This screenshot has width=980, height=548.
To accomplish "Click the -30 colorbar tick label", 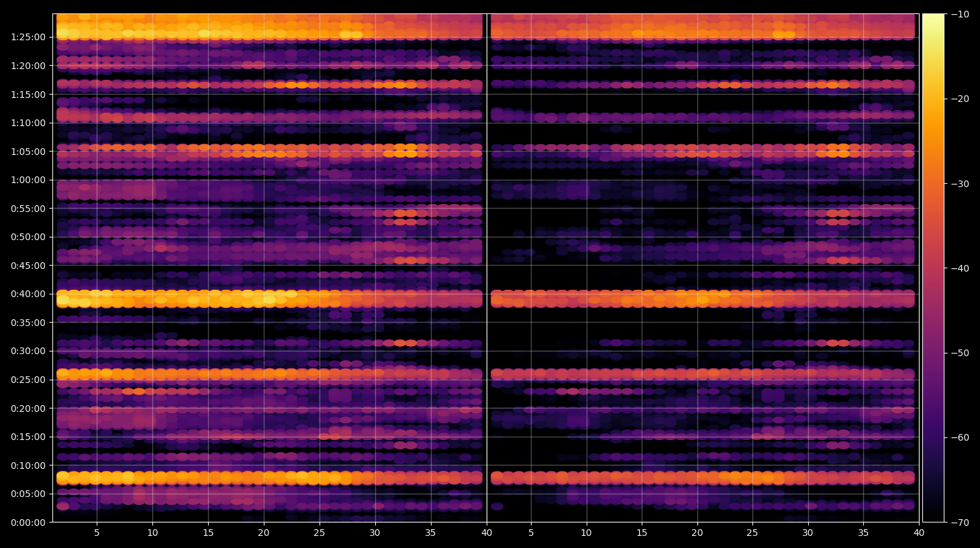I will (960, 184).
